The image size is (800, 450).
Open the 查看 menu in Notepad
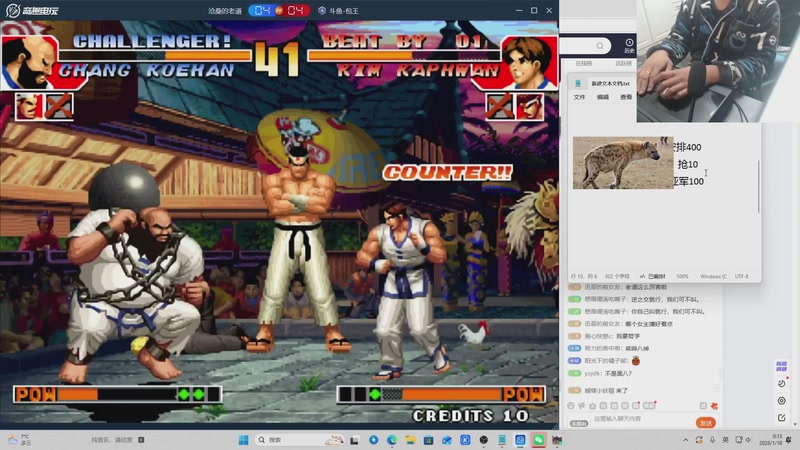(626, 97)
